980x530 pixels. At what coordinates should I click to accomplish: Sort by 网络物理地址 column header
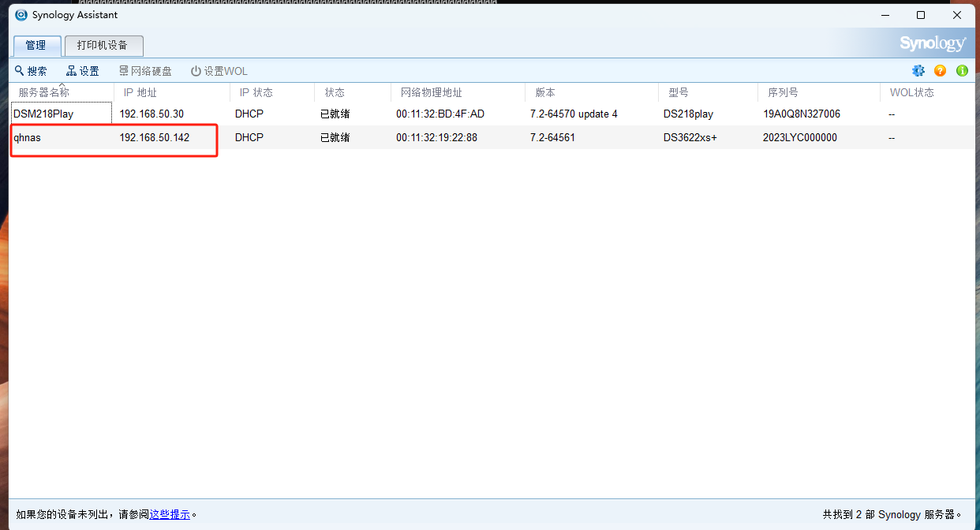coord(458,92)
